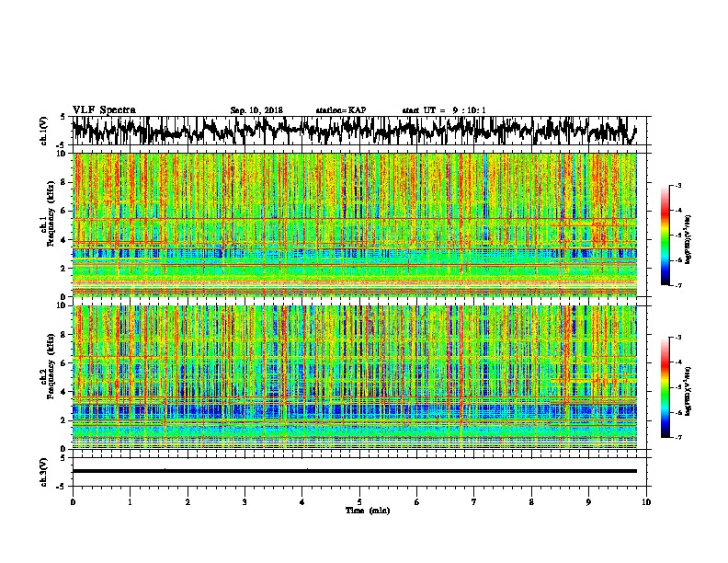
Task: Click the "ch.1(V)" waveform axis label
Action: (x=44, y=131)
